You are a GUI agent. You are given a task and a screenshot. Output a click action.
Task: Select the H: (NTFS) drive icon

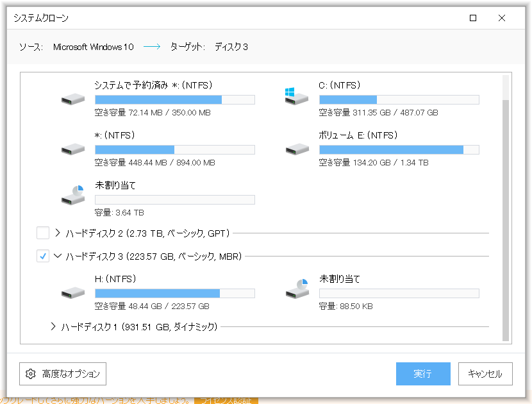72,292
